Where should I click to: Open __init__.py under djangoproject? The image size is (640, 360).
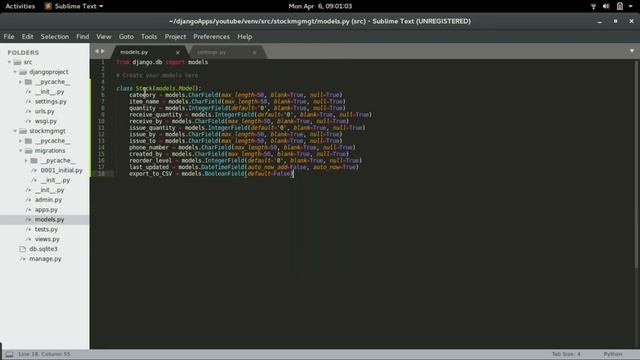(49, 91)
